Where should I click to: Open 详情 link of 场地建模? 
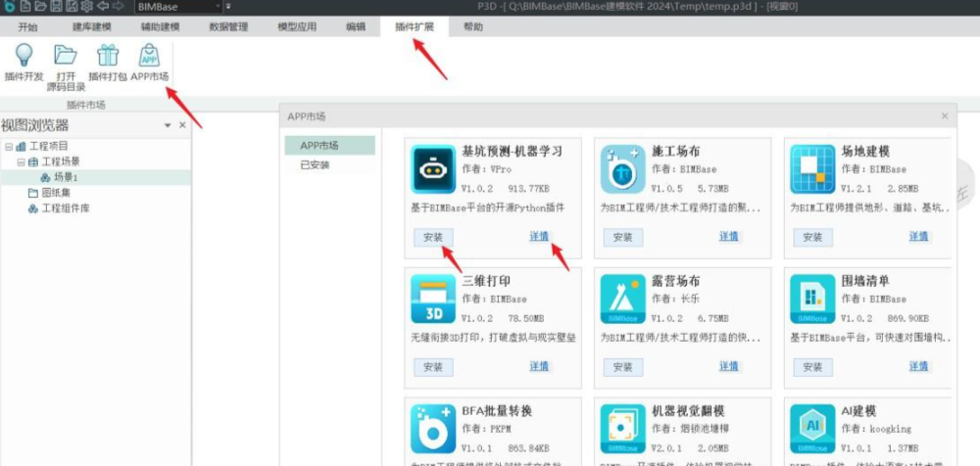point(919,236)
